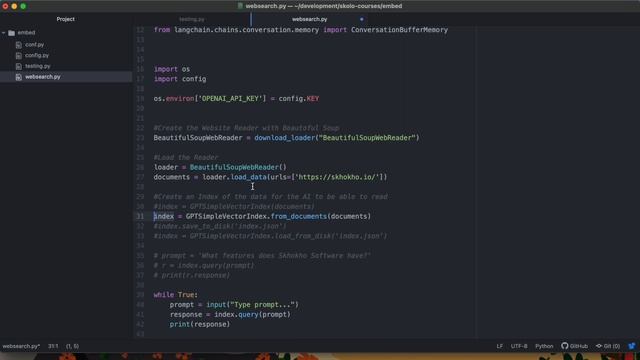Change encoding via UTF-8 status
640x360 pixels.
pos(519,346)
